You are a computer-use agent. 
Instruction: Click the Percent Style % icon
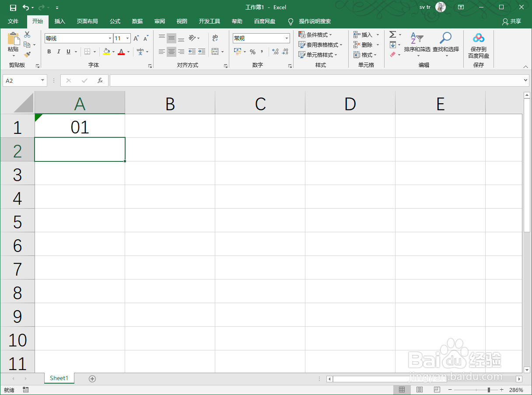point(252,52)
